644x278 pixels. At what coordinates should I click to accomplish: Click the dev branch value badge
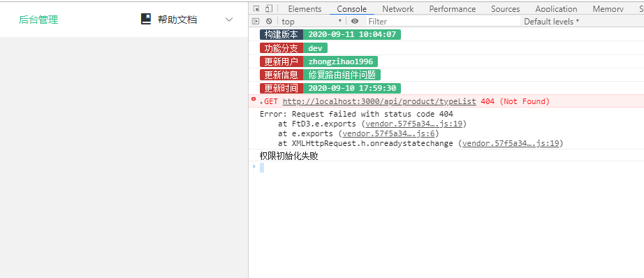click(315, 48)
